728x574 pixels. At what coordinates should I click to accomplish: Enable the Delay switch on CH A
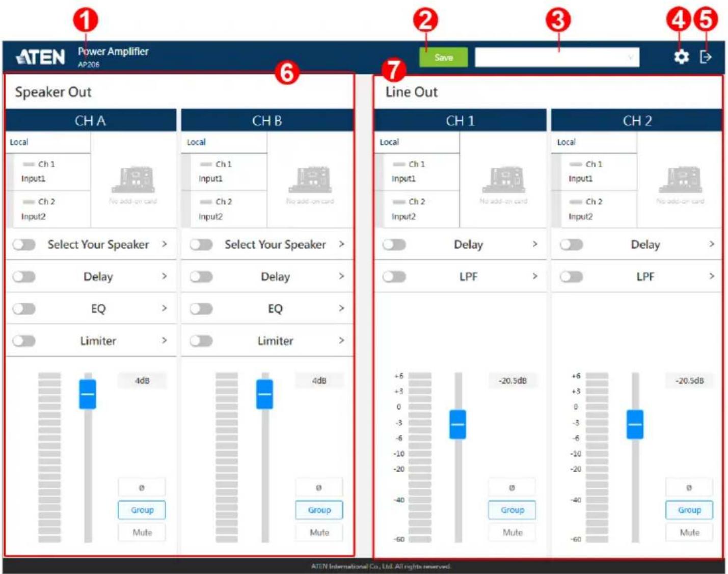[x=24, y=277]
